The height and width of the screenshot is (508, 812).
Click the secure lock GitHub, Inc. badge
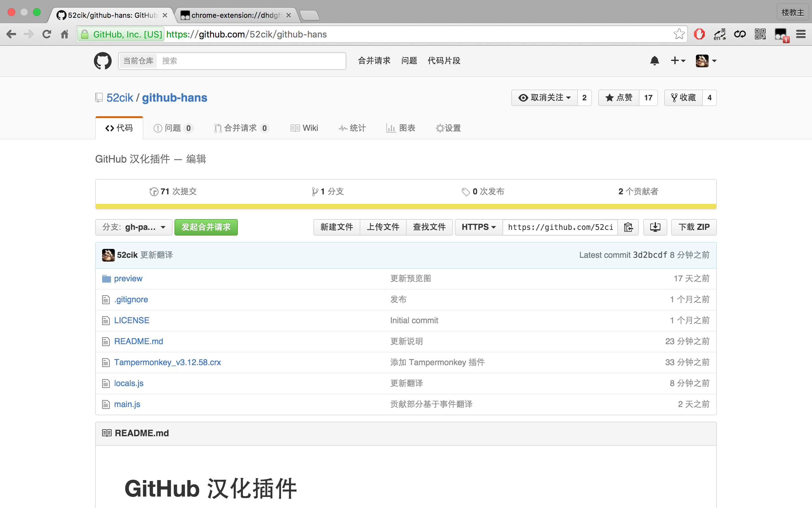pyautogui.click(x=121, y=34)
